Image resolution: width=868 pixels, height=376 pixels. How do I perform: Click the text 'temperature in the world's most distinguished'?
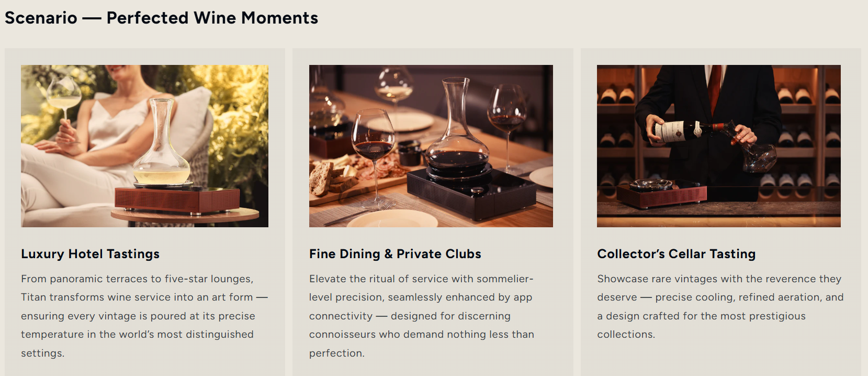(x=137, y=335)
